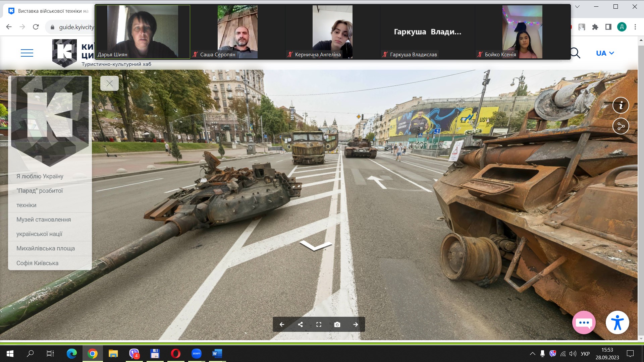Show panorama info with the 'i' icon
644x362 pixels.
(621, 105)
